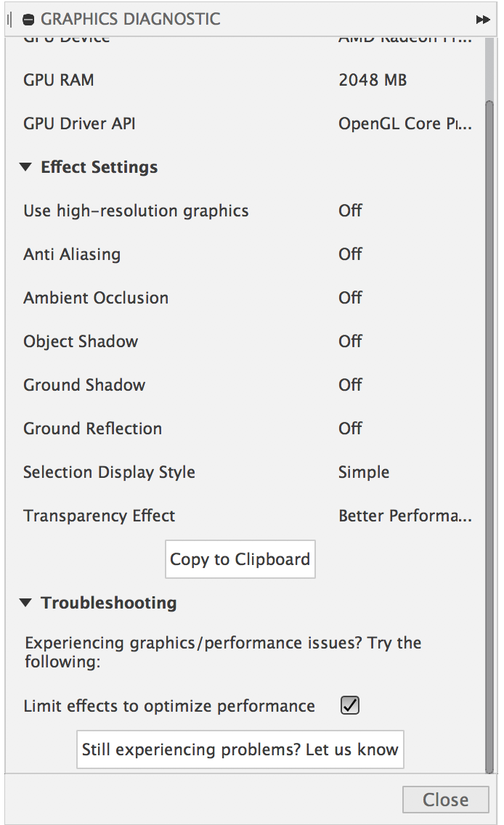504x825 pixels.
Task: Switch Ground Reflection setting
Action: 349,428
